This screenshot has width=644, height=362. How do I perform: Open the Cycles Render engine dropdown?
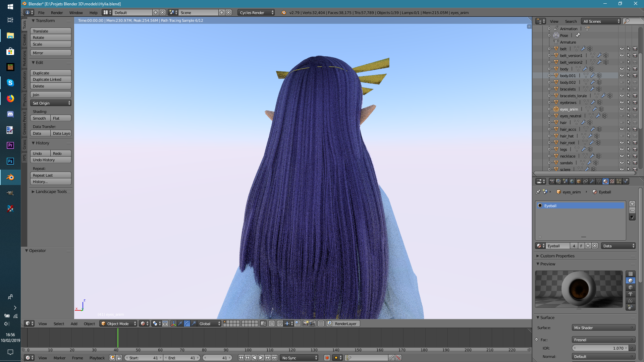[256, 13]
